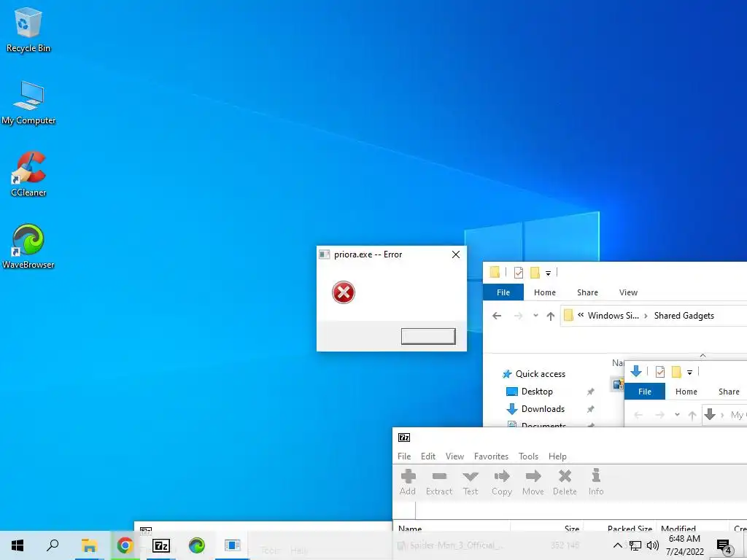747x560 pixels.
Task: Open File tab in Shared Gadgets Explorer window
Action: click(x=503, y=292)
